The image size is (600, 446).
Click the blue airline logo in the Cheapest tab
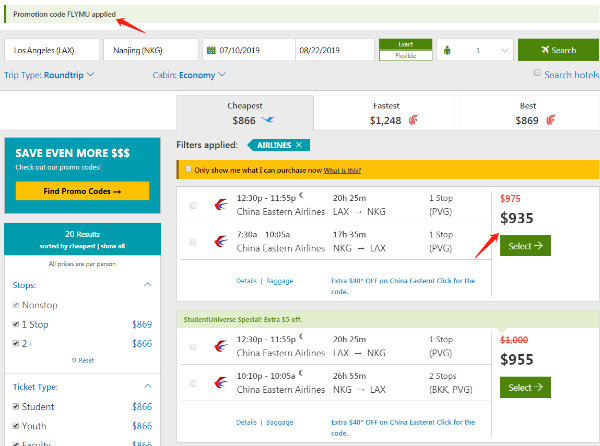pos(268,120)
